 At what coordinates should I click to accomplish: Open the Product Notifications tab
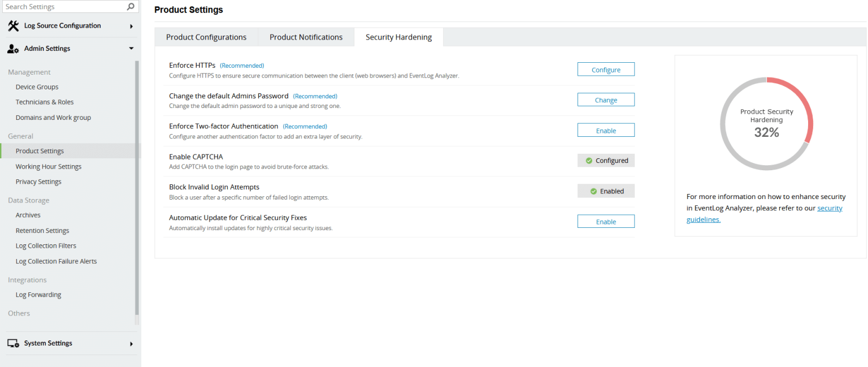(x=306, y=37)
